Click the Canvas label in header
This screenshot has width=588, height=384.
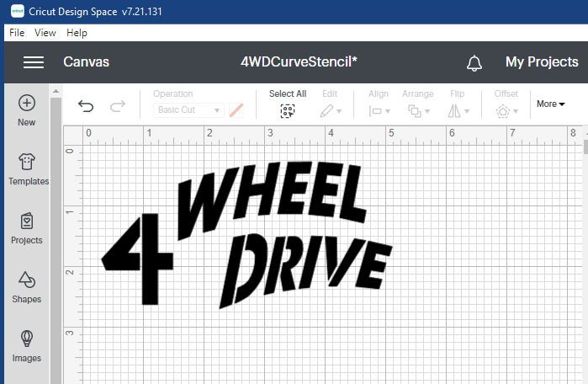[x=86, y=62]
